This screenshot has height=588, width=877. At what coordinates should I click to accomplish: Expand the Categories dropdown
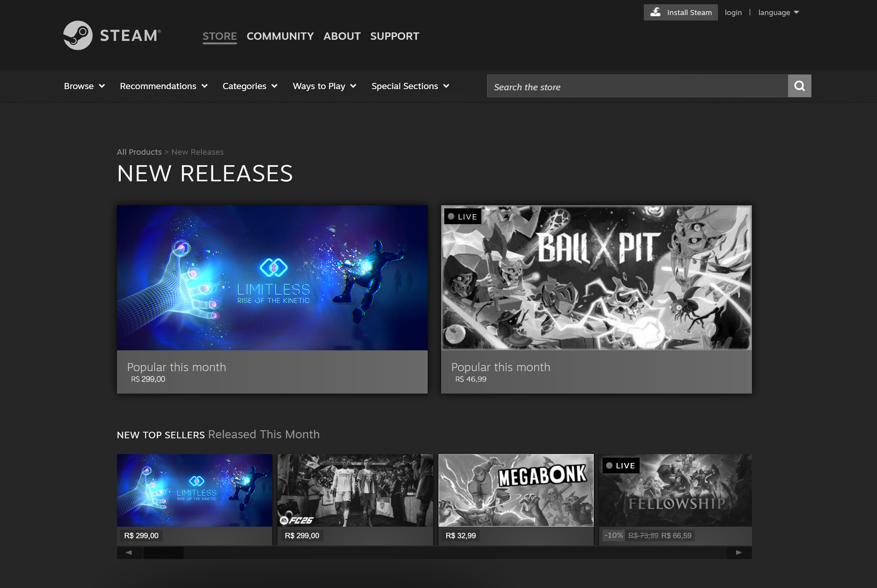click(250, 86)
